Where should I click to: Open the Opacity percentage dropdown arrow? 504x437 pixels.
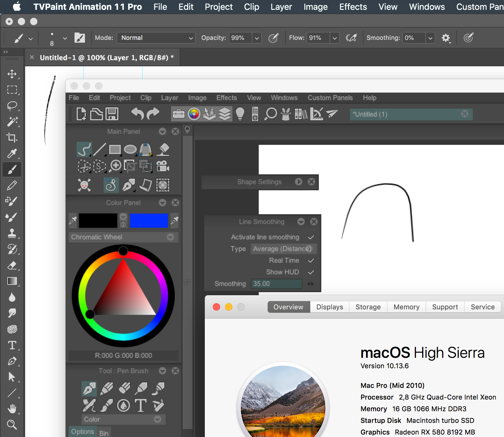(257, 38)
